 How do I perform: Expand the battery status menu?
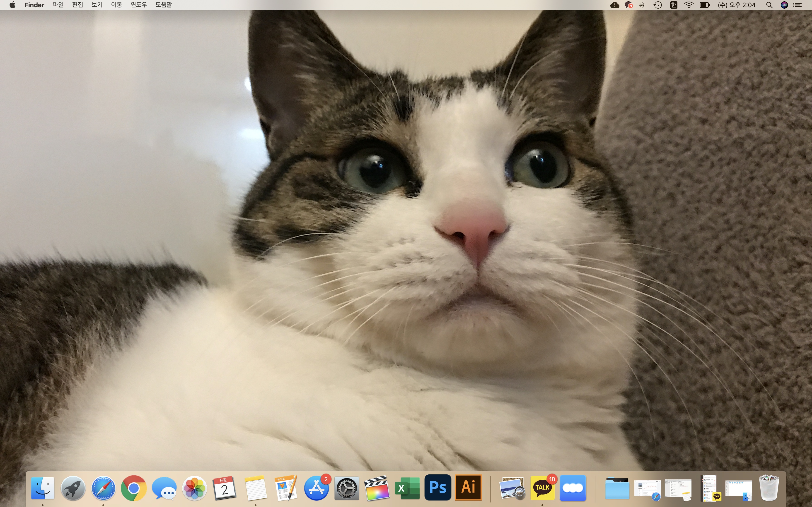tap(704, 5)
